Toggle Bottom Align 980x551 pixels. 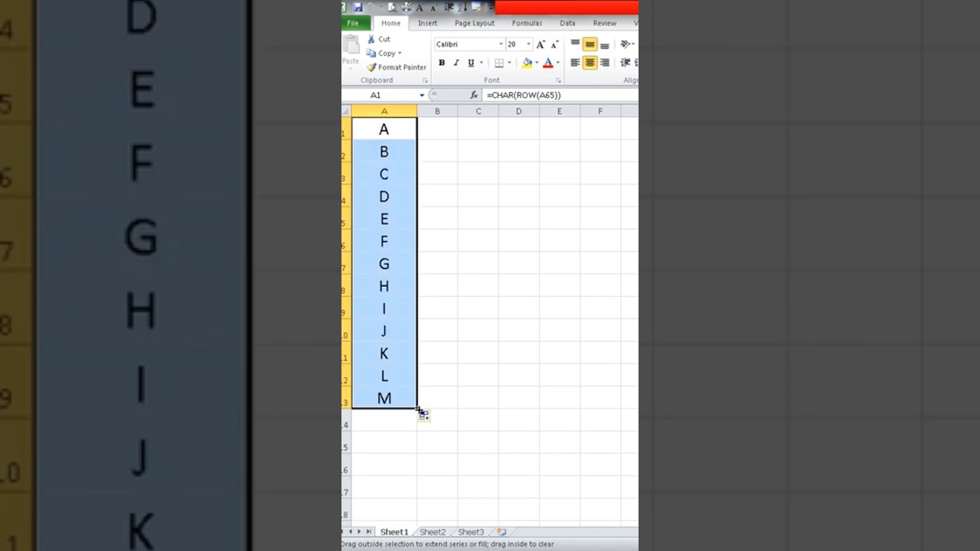coord(605,45)
